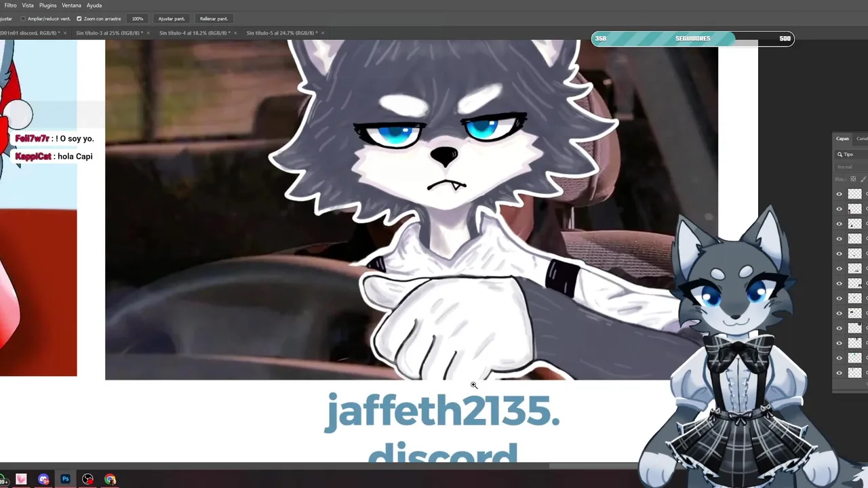The image size is (868, 488).
Task: Click the 100% zoom button
Action: point(138,19)
